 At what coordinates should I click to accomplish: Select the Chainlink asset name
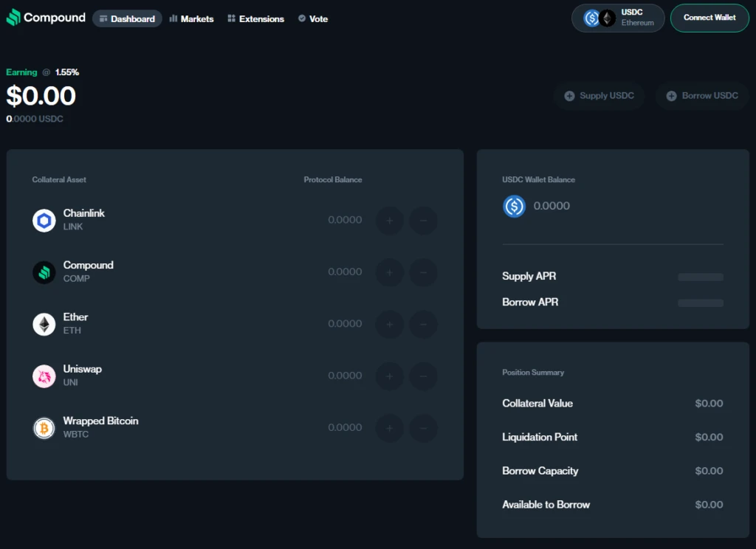84,213
